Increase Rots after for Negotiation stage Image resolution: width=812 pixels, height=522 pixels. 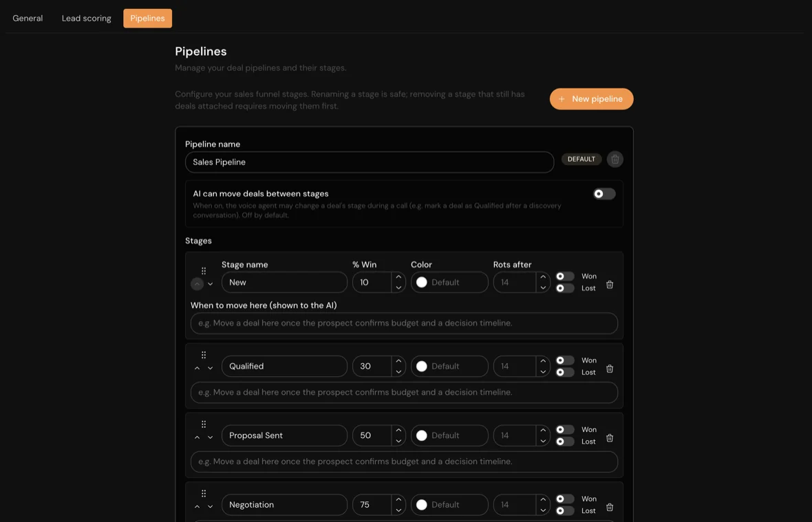pyautogui.click(x=543, y=499)
